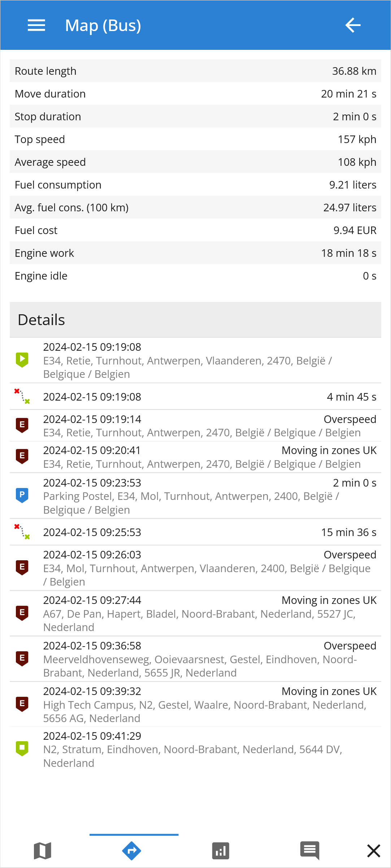Click the 09:20:41 Moving in zones UK event
Screen dimensions: 391x868
(195, 457)
